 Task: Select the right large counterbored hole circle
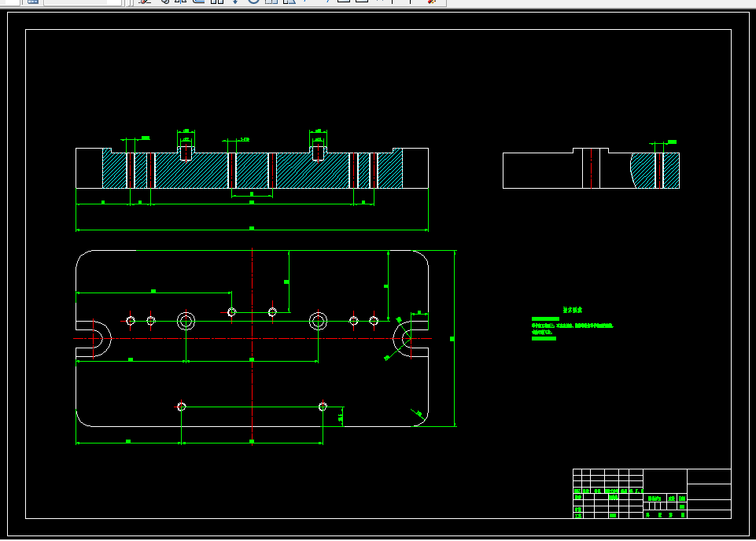tap(319, 321)
